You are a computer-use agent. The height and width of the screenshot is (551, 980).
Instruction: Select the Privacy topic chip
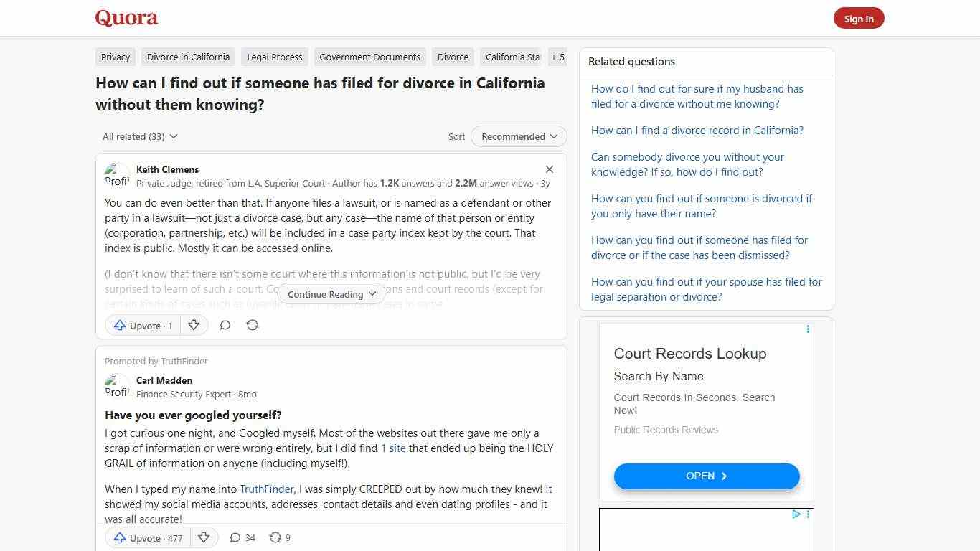(115, 57)
